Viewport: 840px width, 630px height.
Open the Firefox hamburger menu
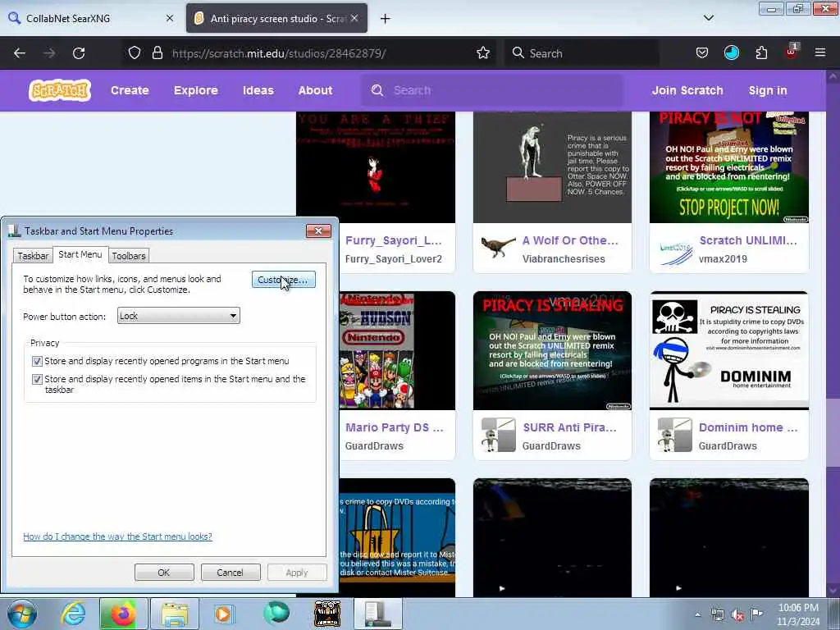point(820,52)
